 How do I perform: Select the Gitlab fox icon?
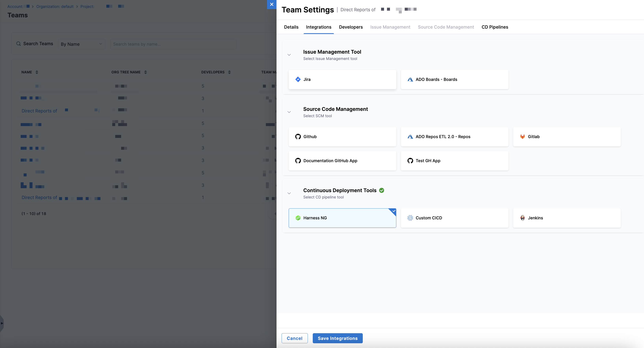tap(522, 137)
